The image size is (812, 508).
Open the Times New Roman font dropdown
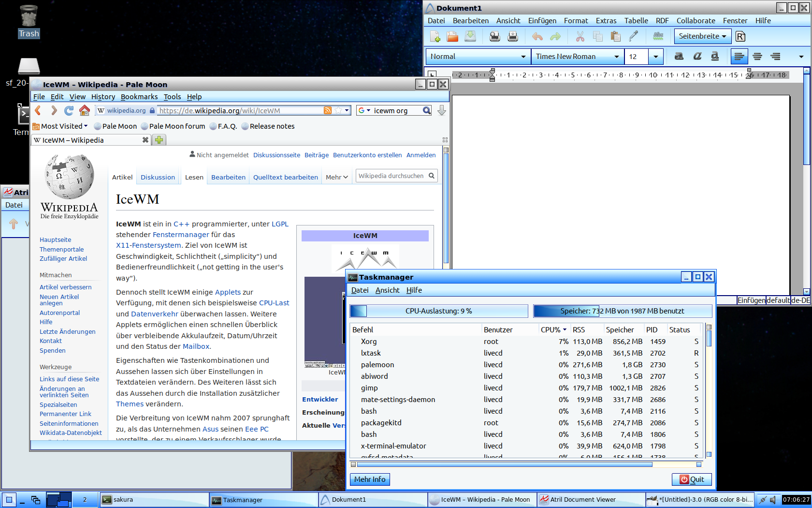pyautogui.click(x=578, y=57)
